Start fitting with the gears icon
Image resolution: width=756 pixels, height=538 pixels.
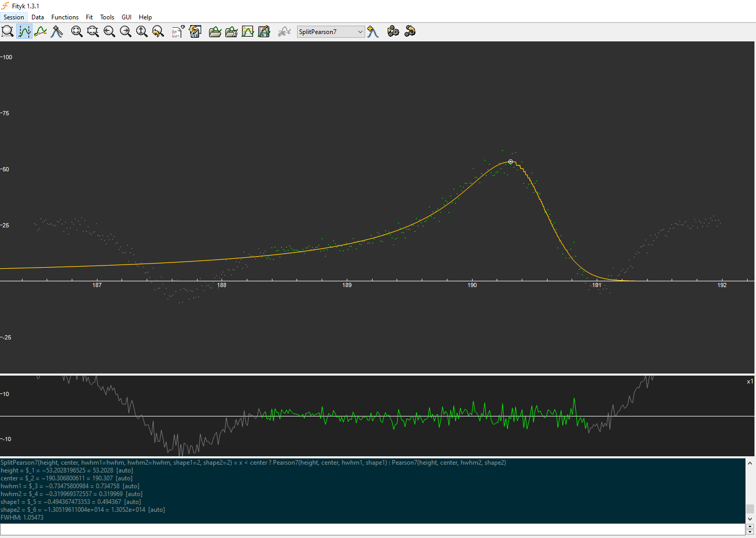pyautogui.click(x=393, y=32)
